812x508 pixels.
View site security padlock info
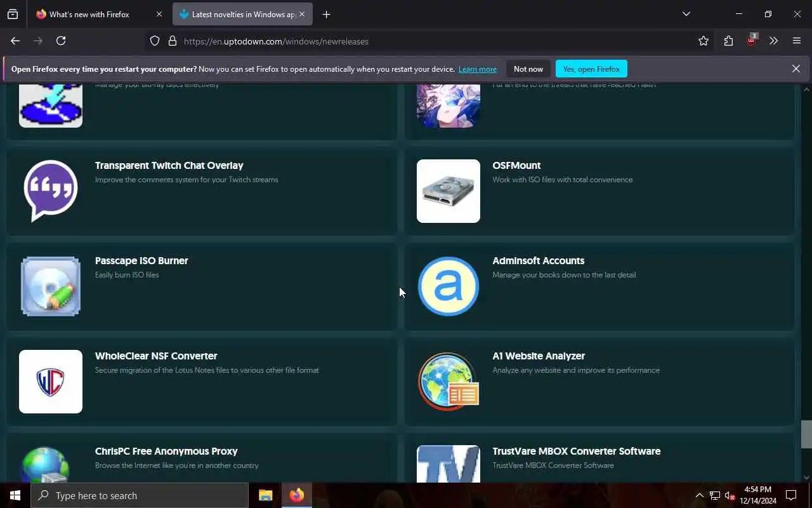point(172,41)
